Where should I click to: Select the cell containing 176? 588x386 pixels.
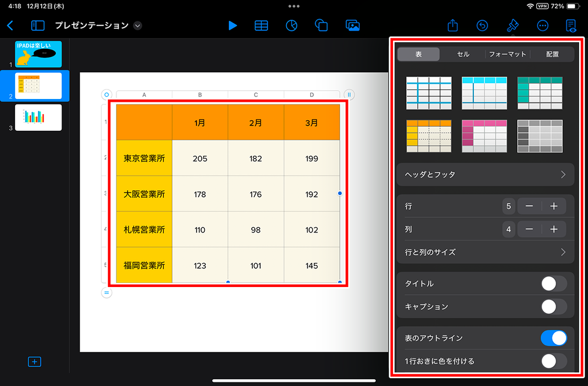[256, 194]
